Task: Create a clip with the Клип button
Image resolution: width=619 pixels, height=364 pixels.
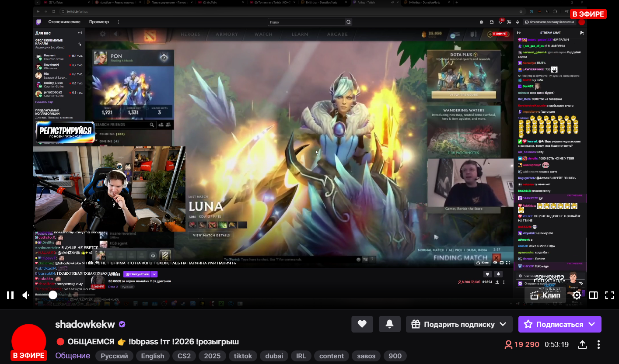Action: pos(545,295)
